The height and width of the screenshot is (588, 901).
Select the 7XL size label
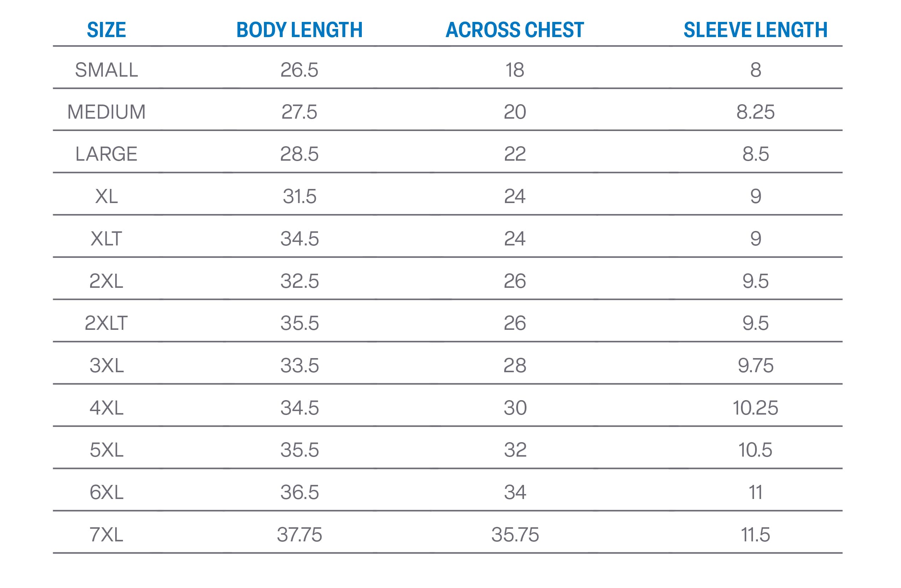coord(106,535)
